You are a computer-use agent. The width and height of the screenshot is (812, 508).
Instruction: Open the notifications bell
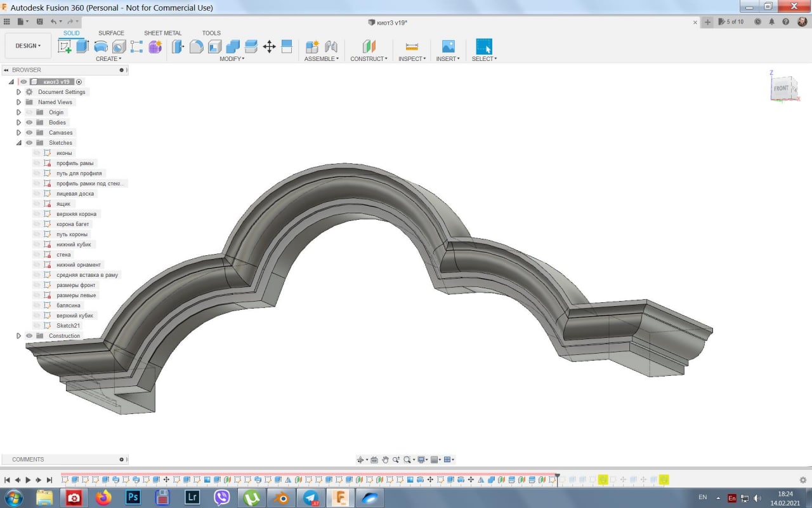pyautogui.click(x=772, y=22)
